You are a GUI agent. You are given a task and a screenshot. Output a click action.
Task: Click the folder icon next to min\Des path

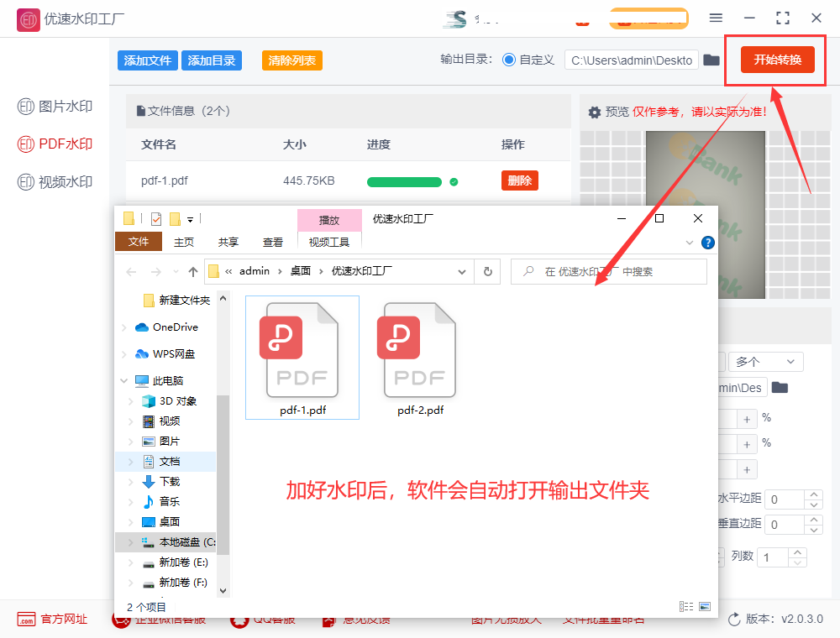(780, 388)
